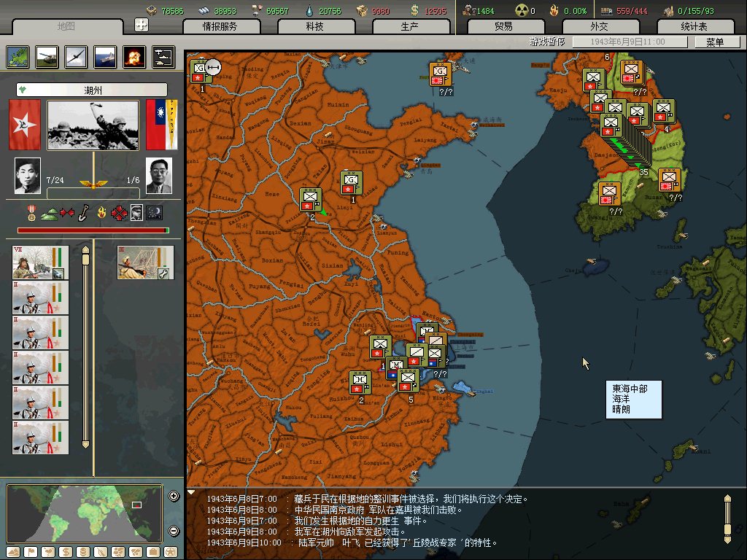Toggle the political flag map mode
The width and height of the screenshot is (747, 560).
(x=30, y=552)
